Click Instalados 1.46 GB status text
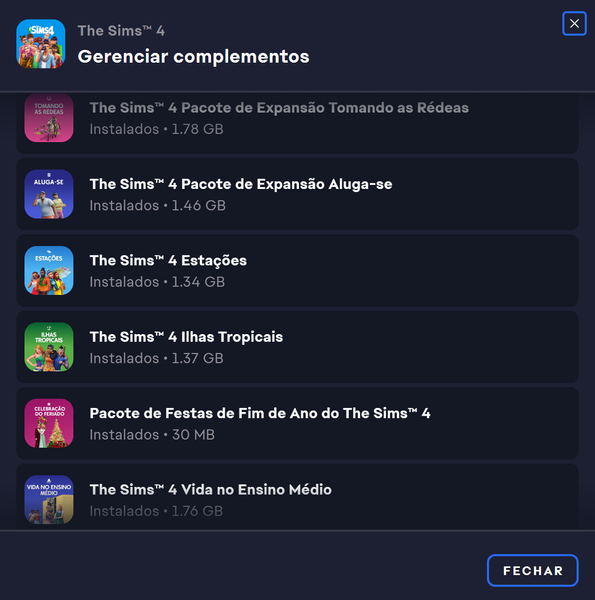 (x=158, y=205)
